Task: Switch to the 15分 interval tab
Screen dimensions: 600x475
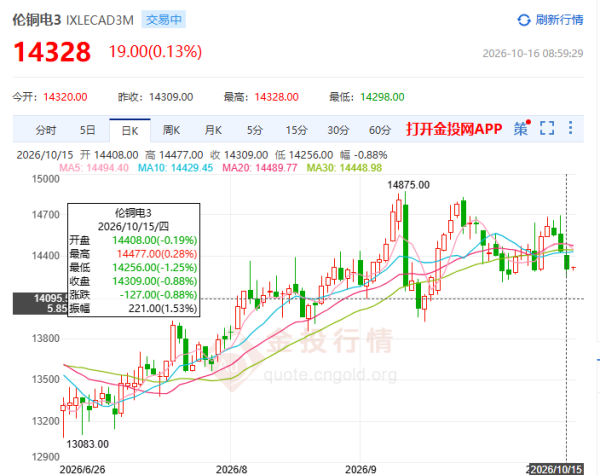Action: point(297,130)
